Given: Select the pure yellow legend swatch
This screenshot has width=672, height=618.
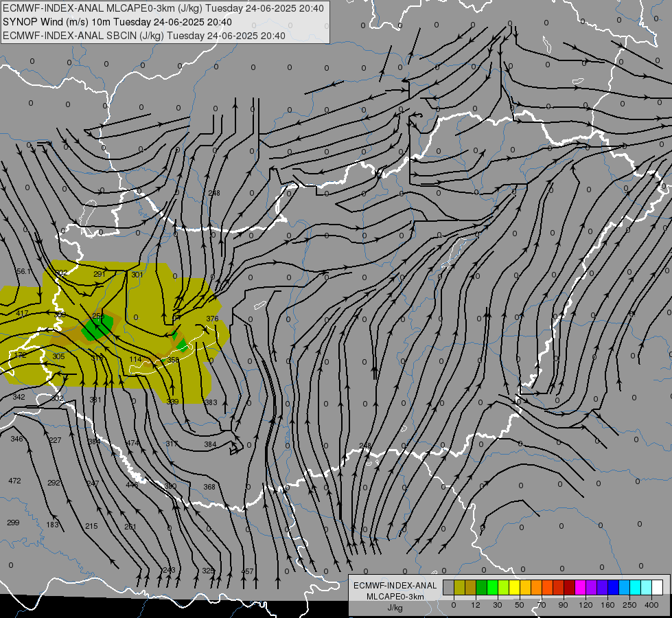Looking at the screenshot, I should 515,587.
